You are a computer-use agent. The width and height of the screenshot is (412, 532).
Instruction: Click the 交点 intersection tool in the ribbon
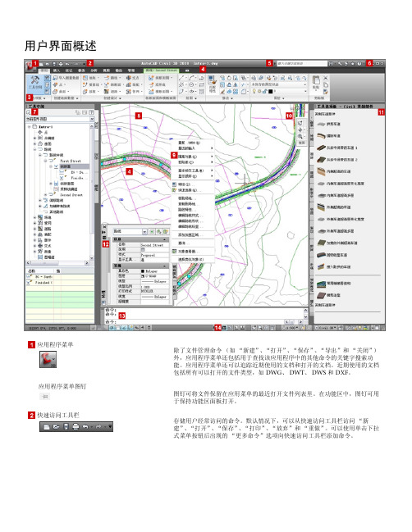(132, 78)
